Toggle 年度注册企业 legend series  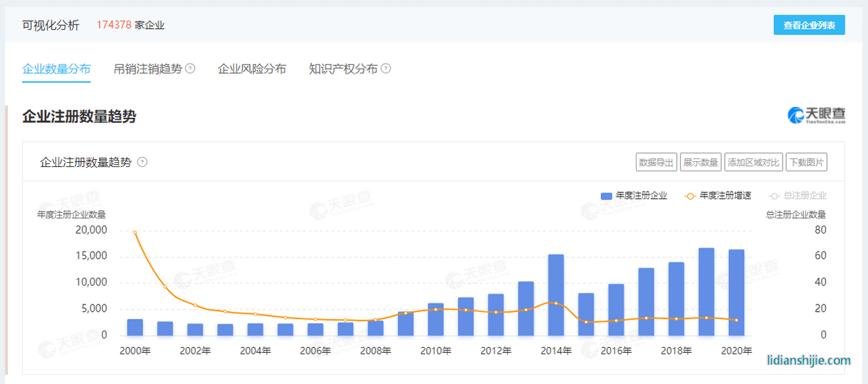[x=634, y=195]
